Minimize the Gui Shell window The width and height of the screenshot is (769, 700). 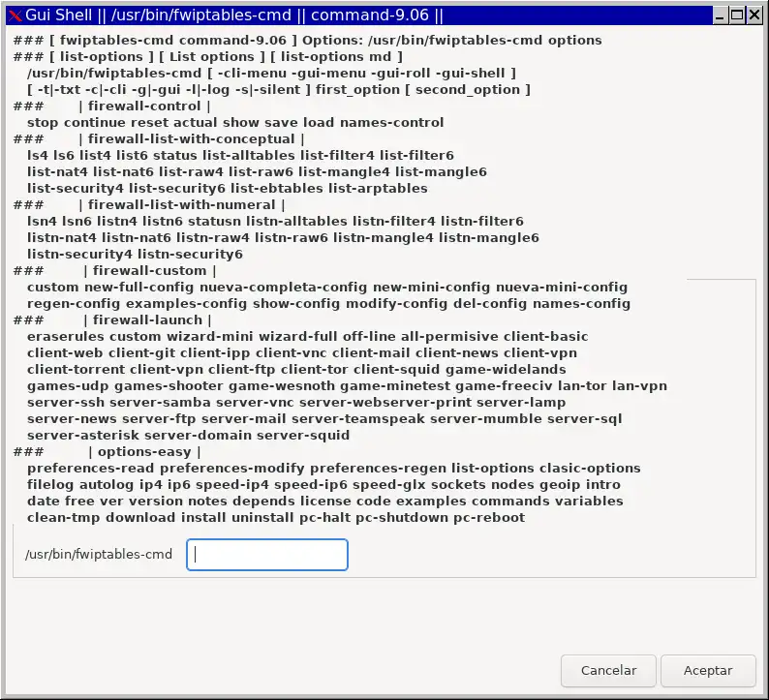(720, 15)
